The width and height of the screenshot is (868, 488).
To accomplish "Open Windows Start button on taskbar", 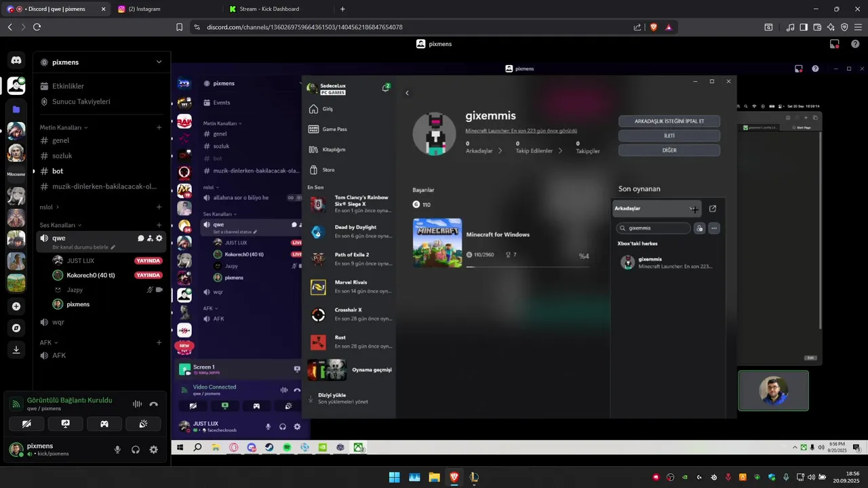I will [x=394, y=477].
